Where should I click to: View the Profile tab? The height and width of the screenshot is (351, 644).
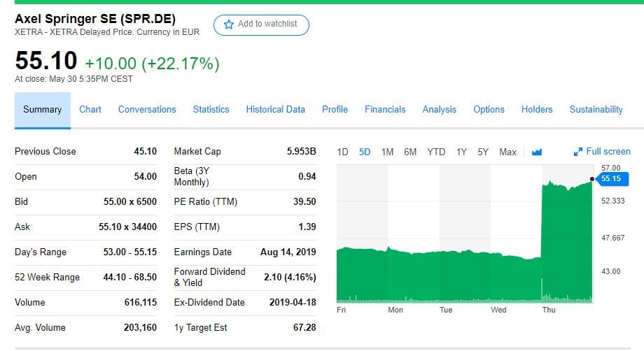click(335, 110)
